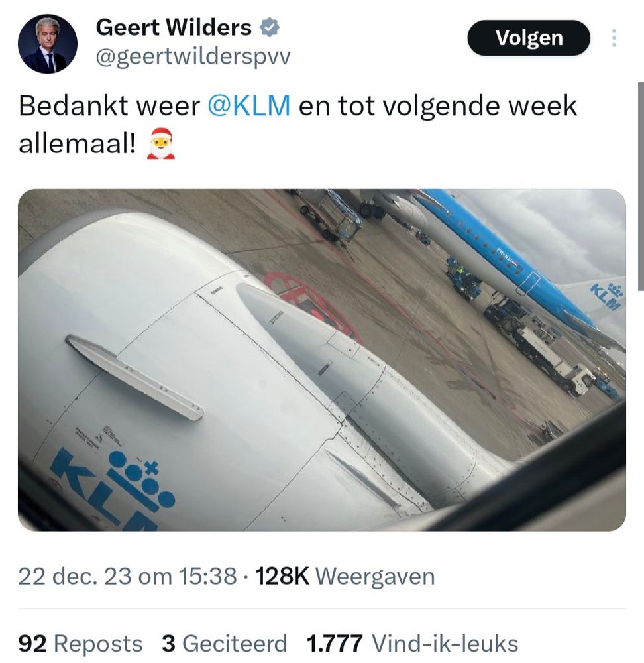This screenshot has width=644, height=663.
Task: View the 128K Weergaven count
Action: point(345,576)
